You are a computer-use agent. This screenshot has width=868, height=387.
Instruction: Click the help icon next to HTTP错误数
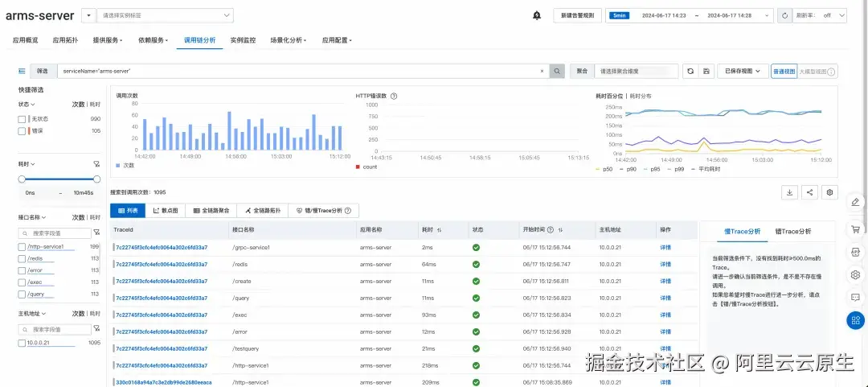(x=394, y=96)
